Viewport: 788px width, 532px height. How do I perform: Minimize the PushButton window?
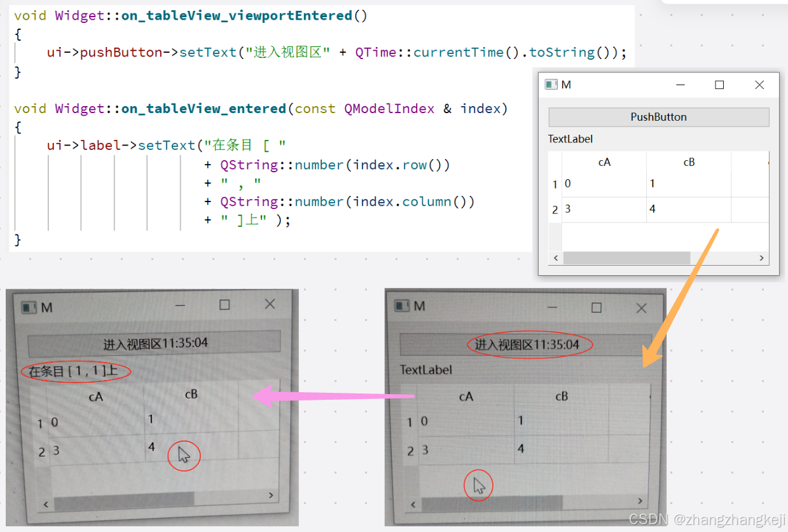tap(681, 85)
